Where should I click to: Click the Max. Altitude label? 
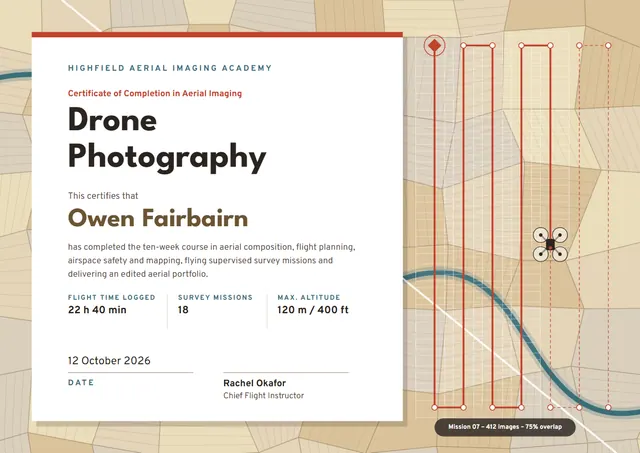pos(309,298)
